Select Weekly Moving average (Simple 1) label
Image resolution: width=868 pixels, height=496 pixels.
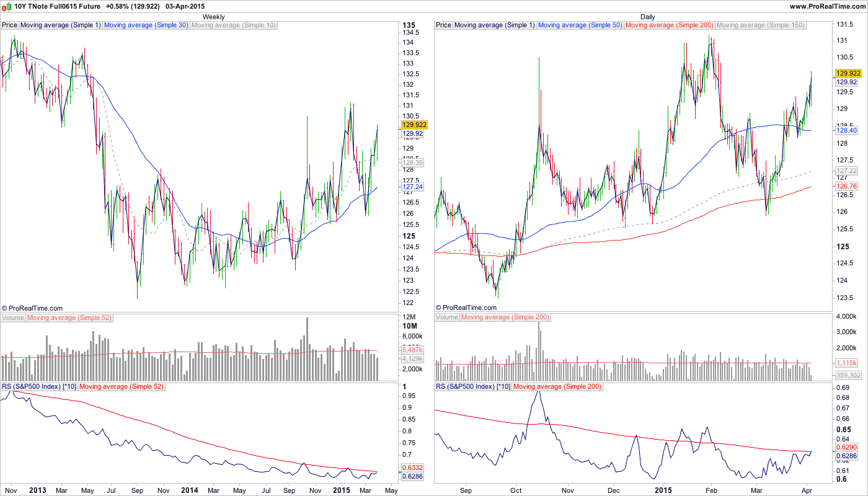tap(61, 25)
